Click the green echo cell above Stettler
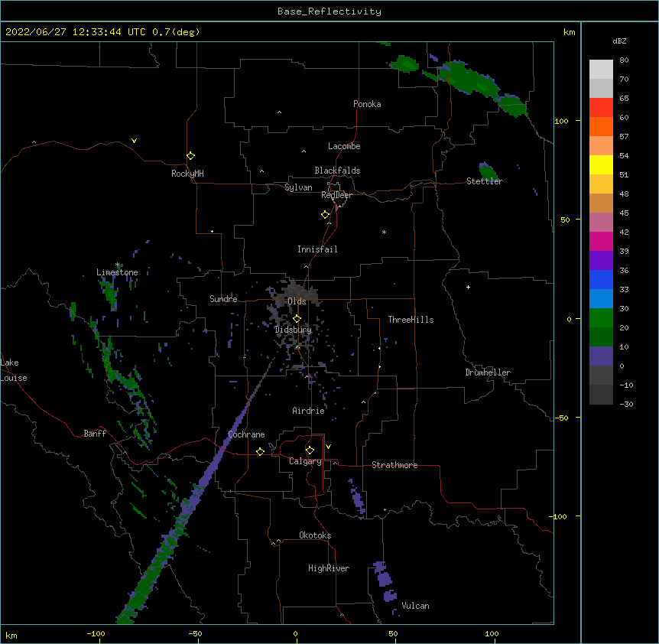 coord(488,171)
